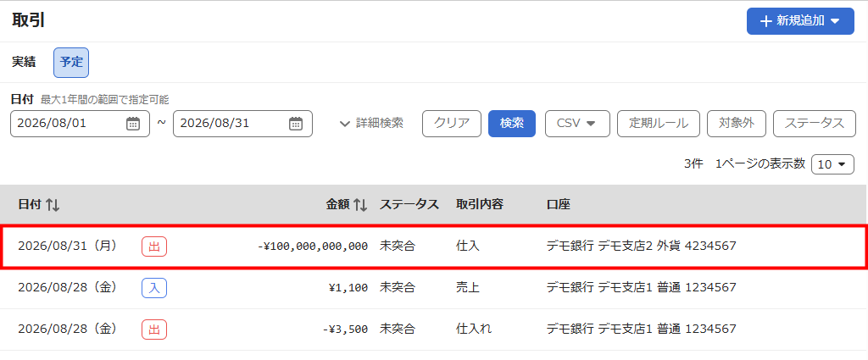Viewport: 868px width, 360px height.
Task: Open calendar picker for start date
Action: (133, 124)
